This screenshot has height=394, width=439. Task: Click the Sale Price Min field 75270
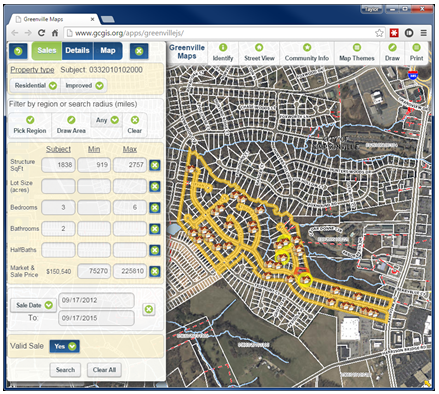click(x=94, y=271)
